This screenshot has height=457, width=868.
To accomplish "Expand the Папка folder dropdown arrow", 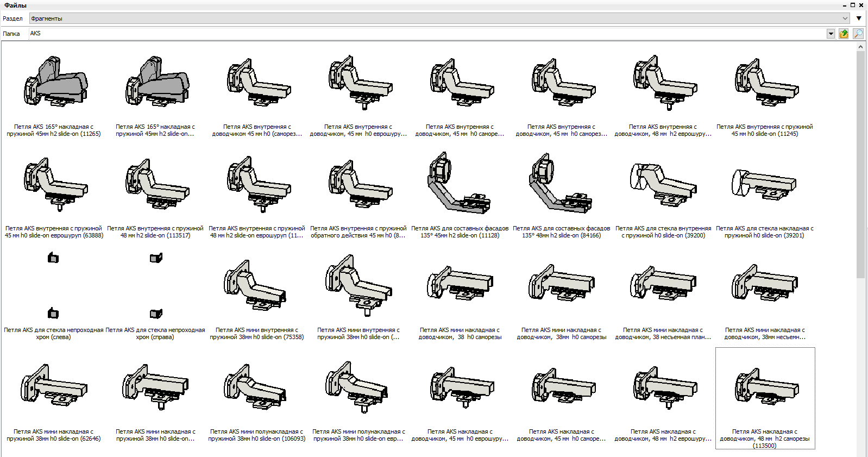I will pyautogui.click(x=831, y=34).
